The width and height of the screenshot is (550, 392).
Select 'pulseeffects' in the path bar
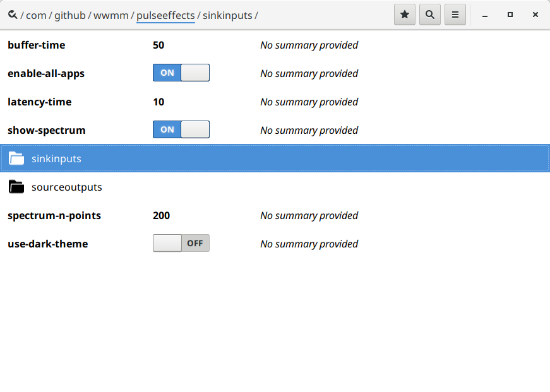[165, 15]
